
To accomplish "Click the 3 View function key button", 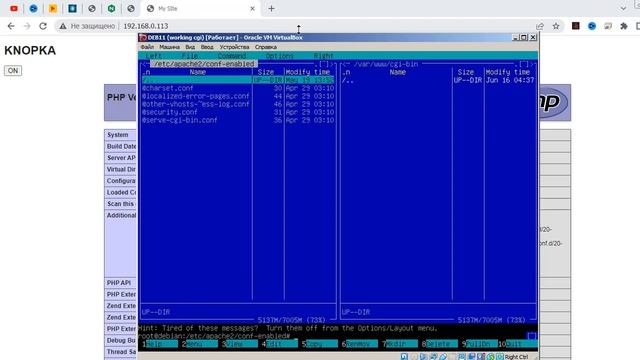I will coord(240,344).
